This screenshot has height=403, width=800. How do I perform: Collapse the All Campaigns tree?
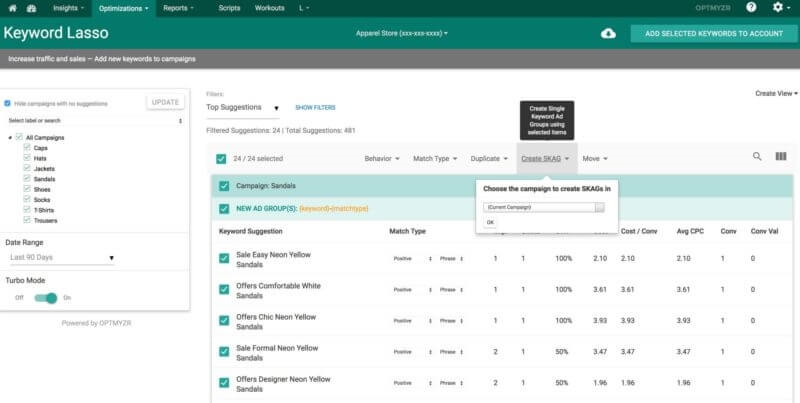tap(10, 138)
